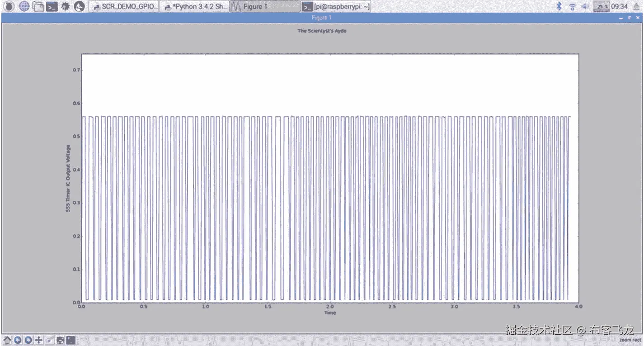Click the clock showing 09:34
Viewport: 644px width, 346px height.
coord(619,6)
